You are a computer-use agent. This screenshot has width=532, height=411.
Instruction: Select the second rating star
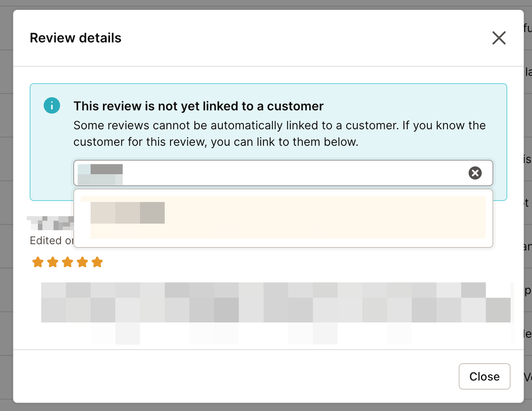coord(53,262)
